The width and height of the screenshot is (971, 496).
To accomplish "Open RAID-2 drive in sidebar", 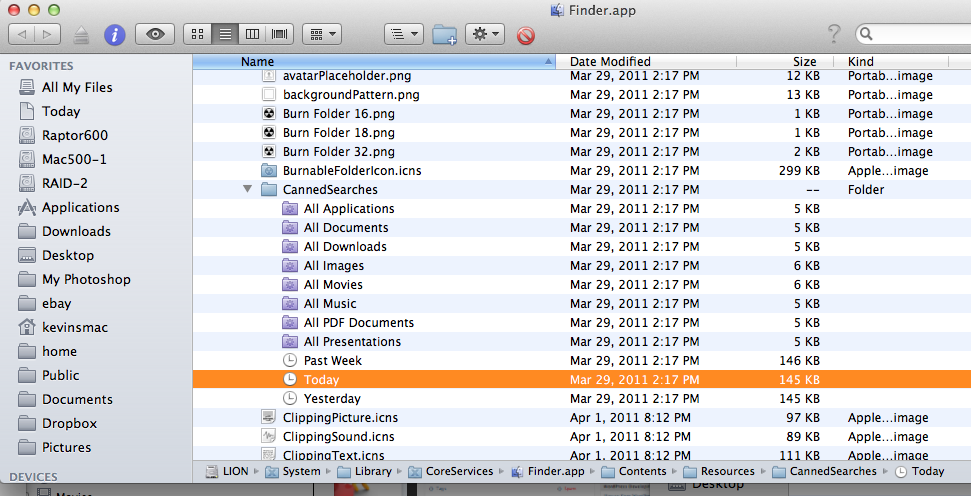I will [65, 183].
